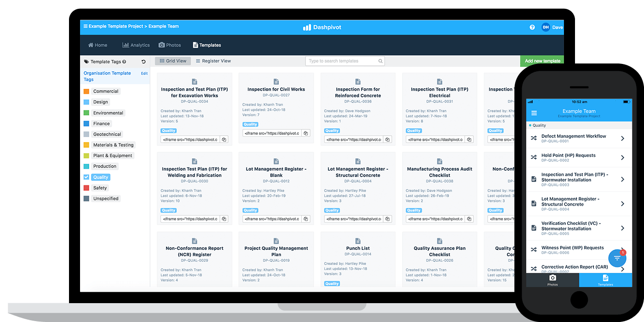
Task: Tap the phone's floating filter button
Action: (617, 259)
